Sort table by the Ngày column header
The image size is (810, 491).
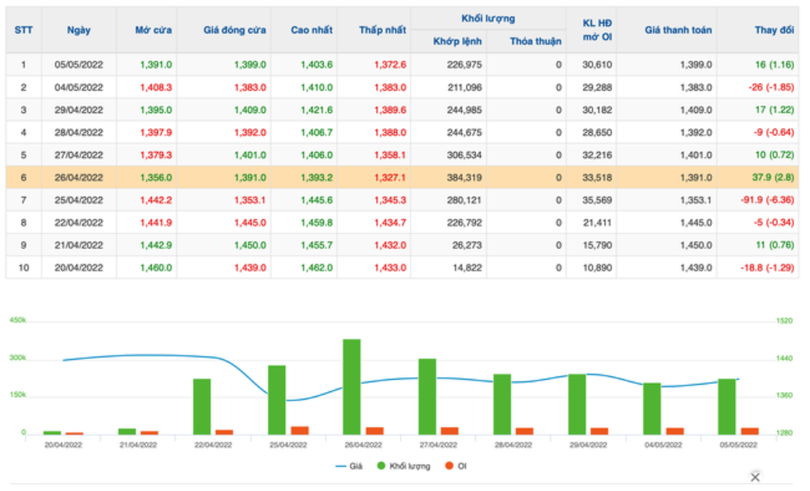(78, 30)
